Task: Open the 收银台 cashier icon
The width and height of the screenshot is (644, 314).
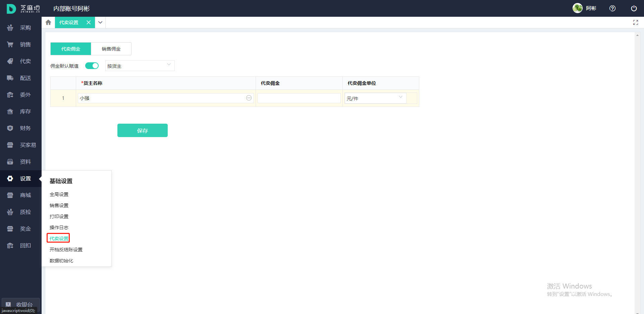Action: (x=8, y=304)
